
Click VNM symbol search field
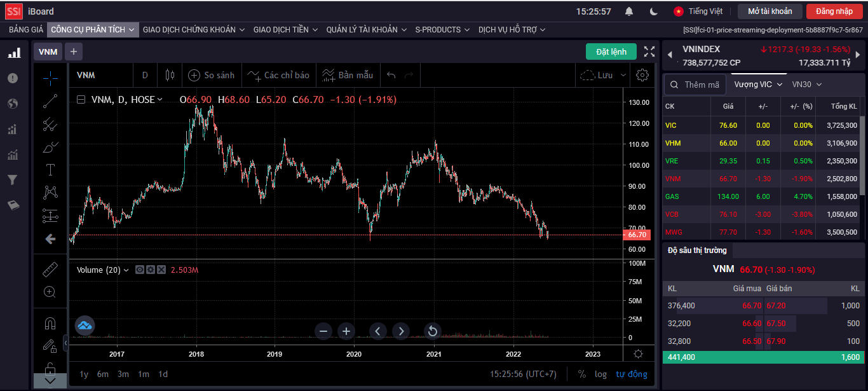100,75
